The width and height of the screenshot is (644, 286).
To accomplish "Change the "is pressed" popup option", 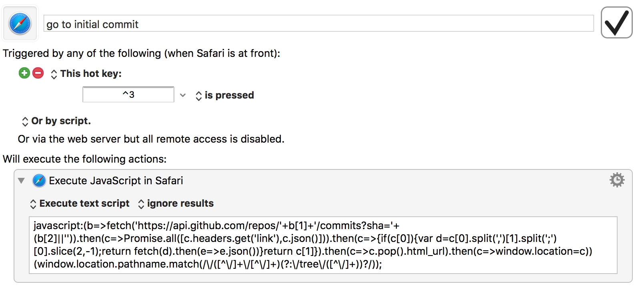I will point(225,95).
